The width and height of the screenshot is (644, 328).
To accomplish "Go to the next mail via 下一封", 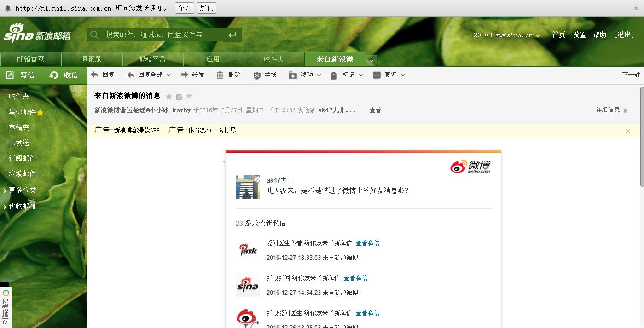I will 631,75.
